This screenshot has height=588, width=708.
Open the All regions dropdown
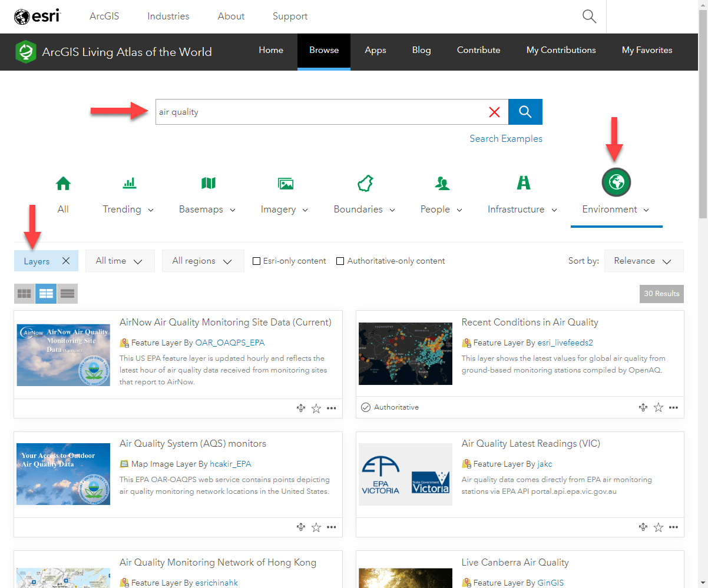coord(203,261)
